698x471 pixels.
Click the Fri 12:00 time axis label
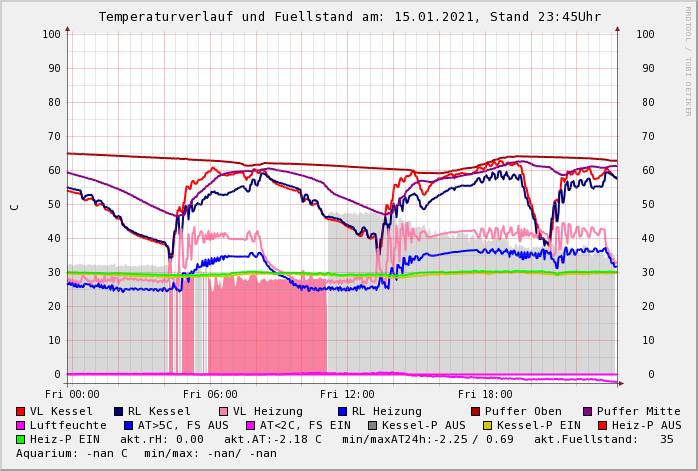tap(347, 394)
